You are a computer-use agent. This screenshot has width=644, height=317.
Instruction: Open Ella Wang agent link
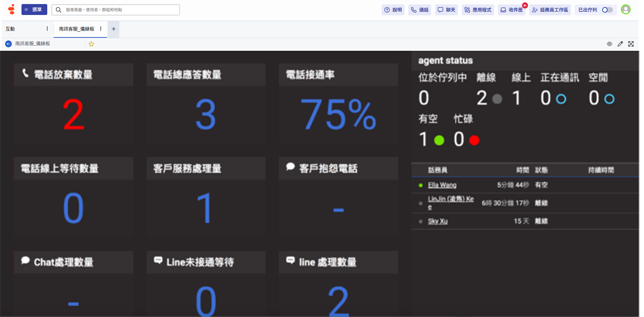coord(442,185)
